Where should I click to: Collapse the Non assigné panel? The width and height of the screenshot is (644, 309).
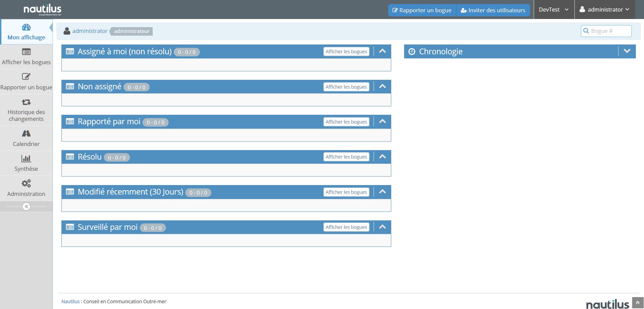382,87
